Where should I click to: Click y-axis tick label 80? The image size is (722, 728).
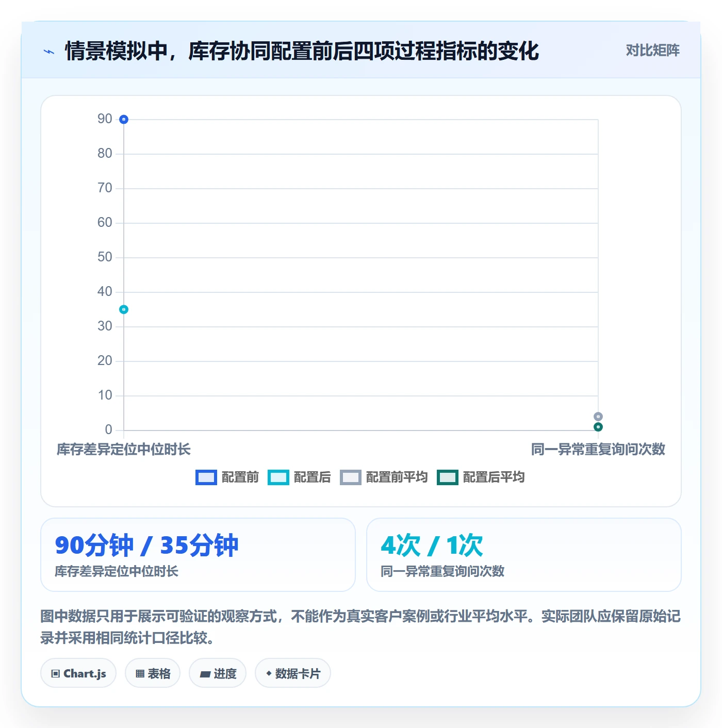105,154
